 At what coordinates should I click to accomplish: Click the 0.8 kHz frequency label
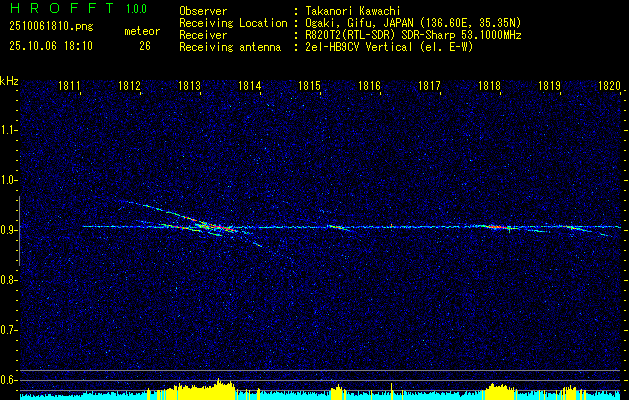[x=8, y=280]
